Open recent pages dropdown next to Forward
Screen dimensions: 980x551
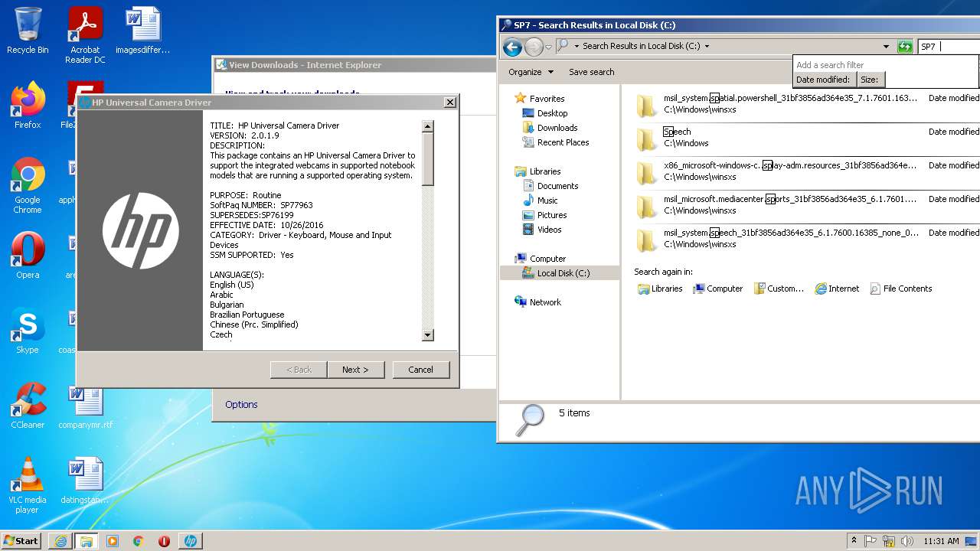[548, 47]
